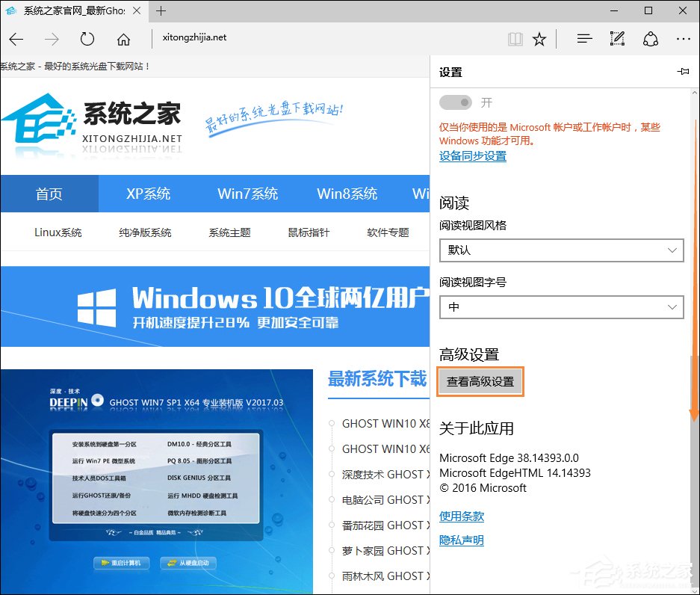Open the More actions ellipsis icon
The width and height of the screenshot is (700, 595).
click(x=684, y=38)
